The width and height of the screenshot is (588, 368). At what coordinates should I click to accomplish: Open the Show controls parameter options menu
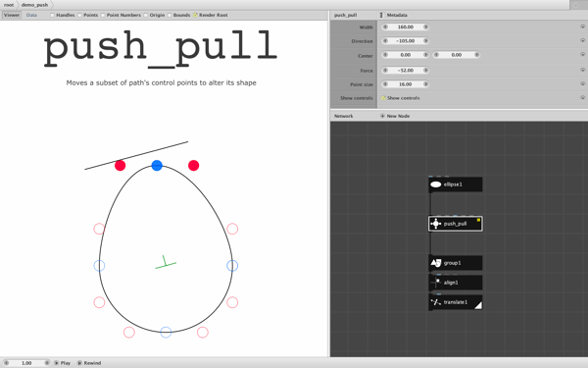pos(582,97)
